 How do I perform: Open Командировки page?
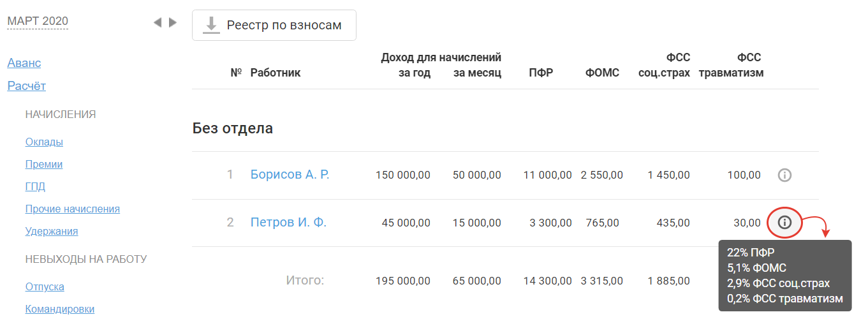[60, 309]
